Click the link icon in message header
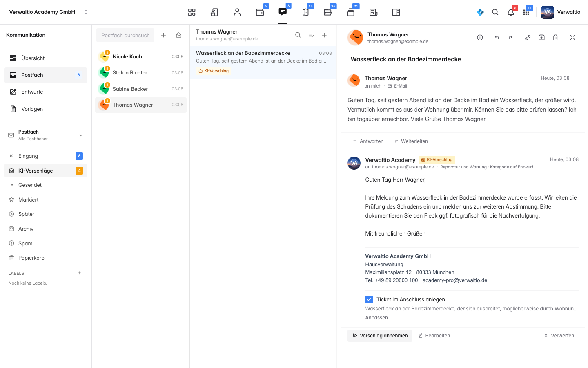 tap(528, 38)
